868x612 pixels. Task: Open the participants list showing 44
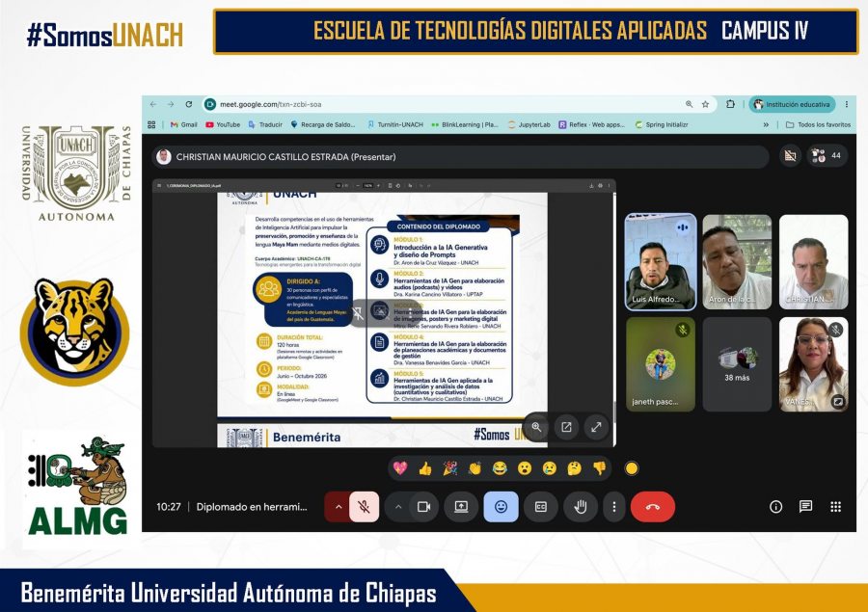[x=827, y=156]
